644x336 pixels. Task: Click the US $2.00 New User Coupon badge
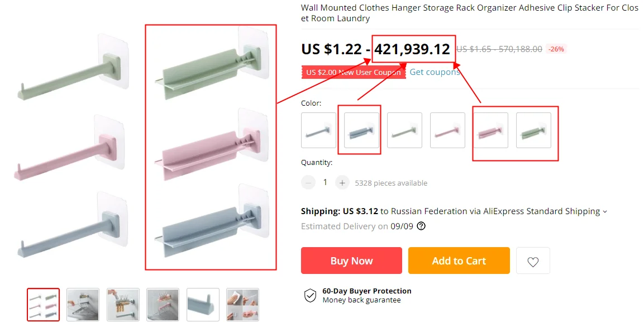pyautogui.click(x=354, y=72)
